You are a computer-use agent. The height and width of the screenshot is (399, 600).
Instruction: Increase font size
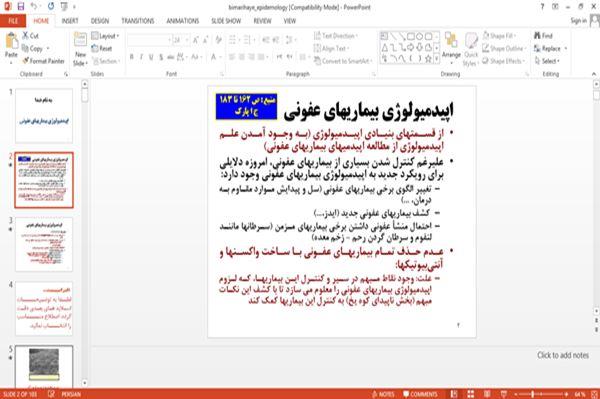point(196,39)
